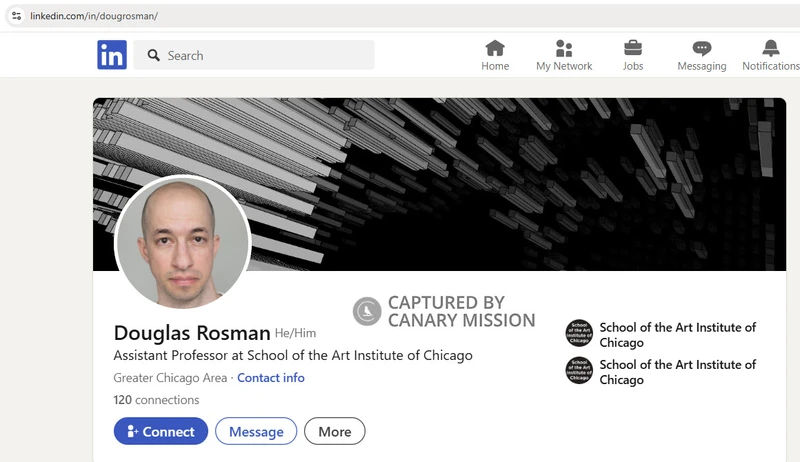
Task: Click the second School of the Art Institute logo
Action: [579, 371]
